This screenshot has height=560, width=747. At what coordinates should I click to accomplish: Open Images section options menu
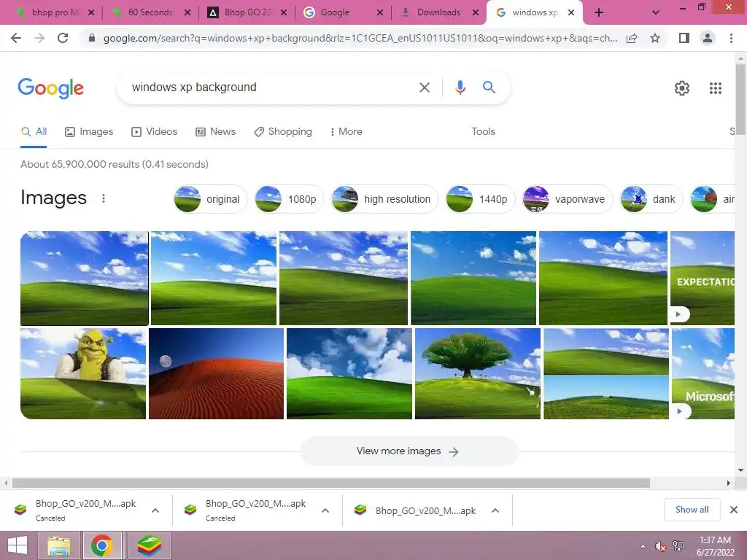click(x=104, y=198)
